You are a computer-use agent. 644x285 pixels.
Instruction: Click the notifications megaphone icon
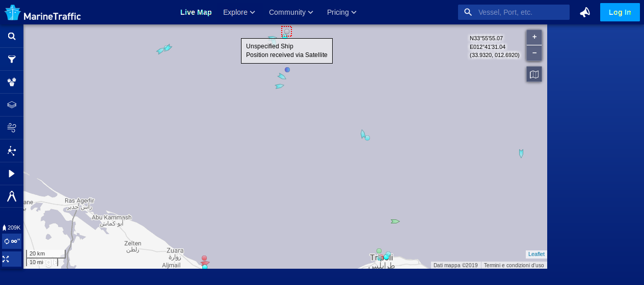585,12
